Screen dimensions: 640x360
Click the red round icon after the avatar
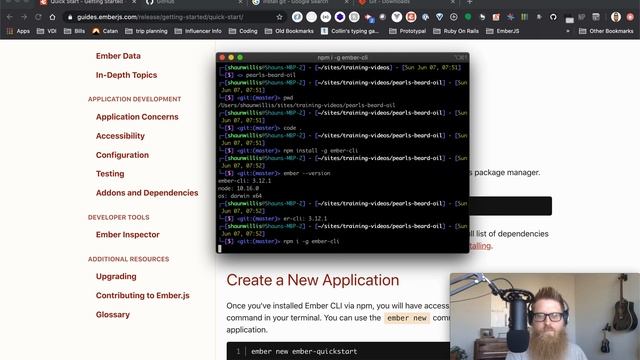(630, 17)
